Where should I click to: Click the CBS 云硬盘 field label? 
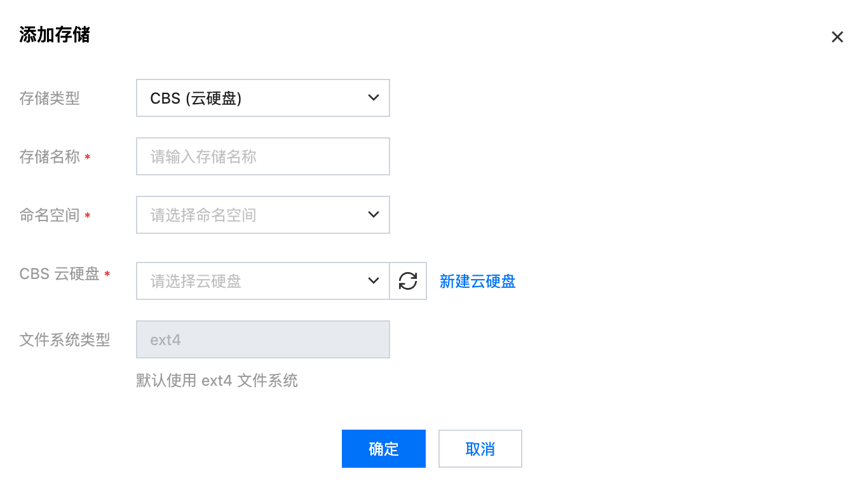pyautogui.click(x=60, y=274)
